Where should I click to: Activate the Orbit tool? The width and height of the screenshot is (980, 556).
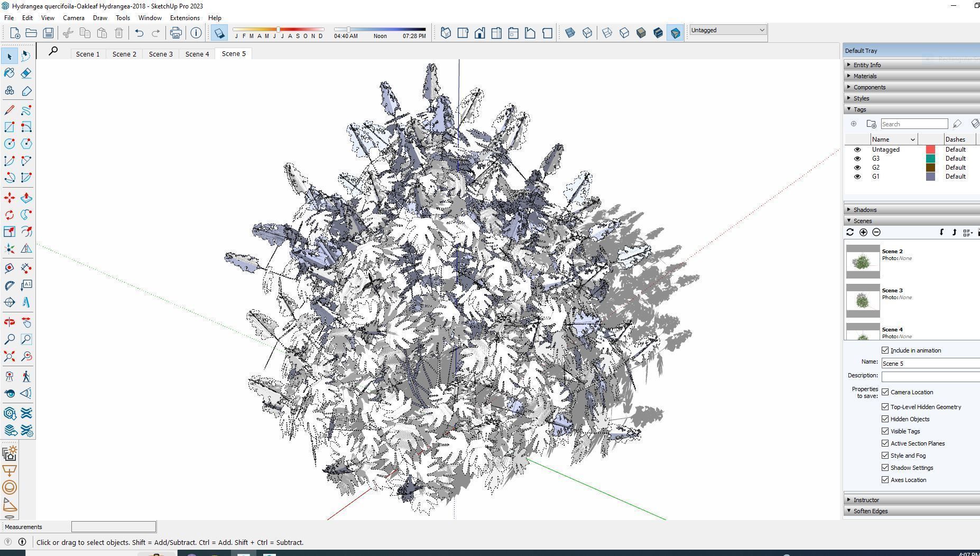(x=10, y=322)
